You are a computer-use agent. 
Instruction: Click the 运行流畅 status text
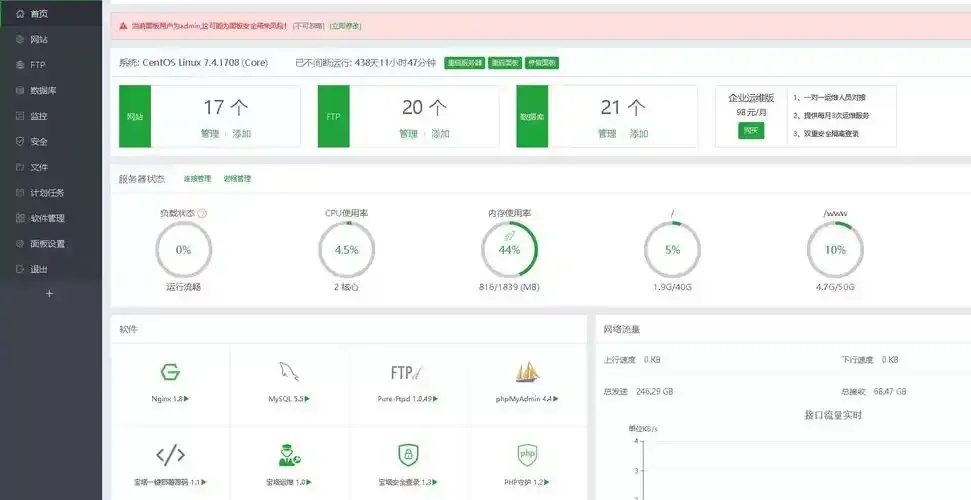(183, 287)
